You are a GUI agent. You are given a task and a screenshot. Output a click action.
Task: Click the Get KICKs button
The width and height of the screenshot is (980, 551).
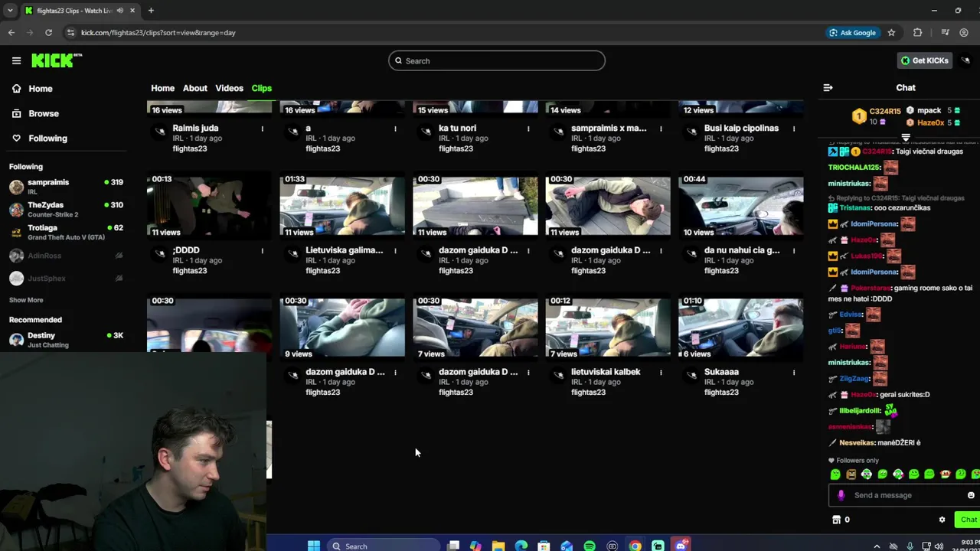click(x=924, y=60)
